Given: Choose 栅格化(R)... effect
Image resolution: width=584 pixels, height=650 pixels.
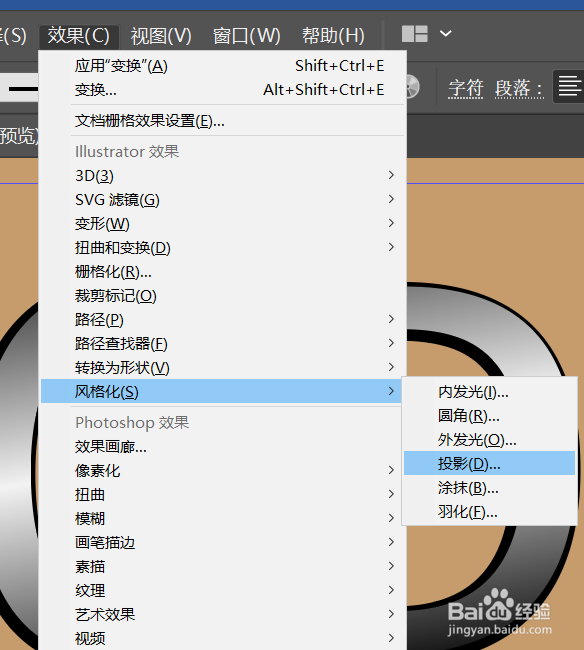Looking at the screenshot, I should point(223,272).
